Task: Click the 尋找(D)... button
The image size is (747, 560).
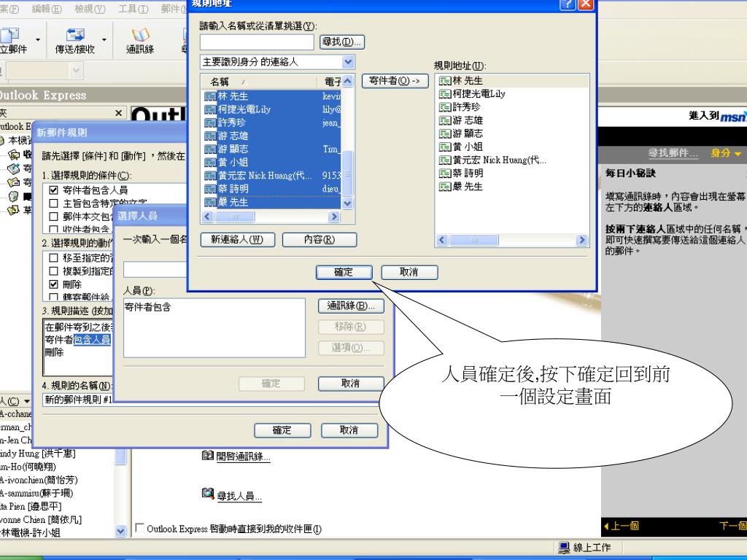Action: 342,42
